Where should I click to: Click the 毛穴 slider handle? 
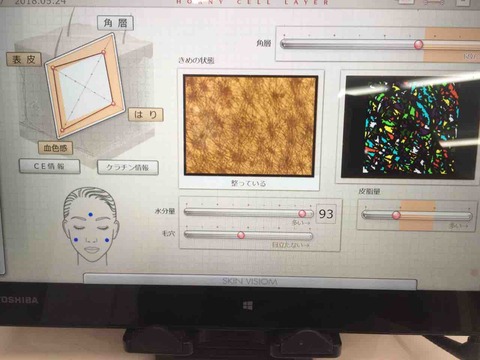coord(241,235)
